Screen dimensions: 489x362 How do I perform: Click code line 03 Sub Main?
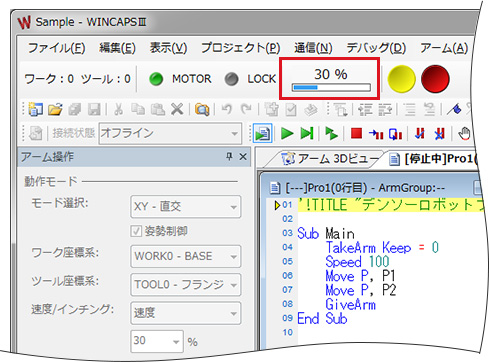coord(326,233)
